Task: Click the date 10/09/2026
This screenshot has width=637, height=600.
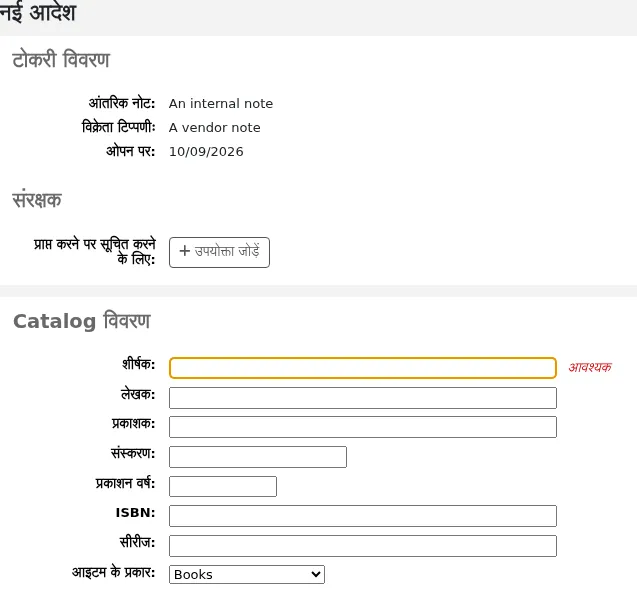Action: (x=206, y=152)
